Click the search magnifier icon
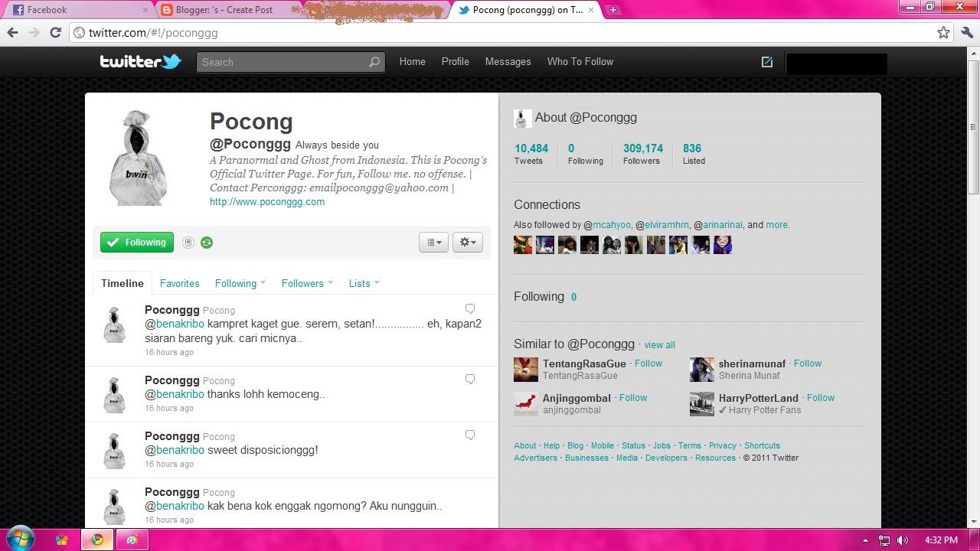Image resolution: width=980 pixels, height=551 pixels. pos(374,62)
